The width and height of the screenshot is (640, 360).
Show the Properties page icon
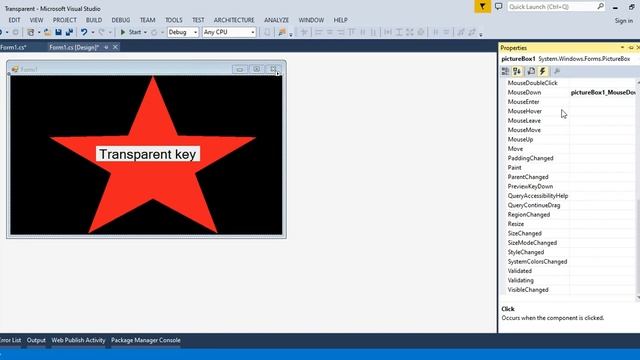[531, 71]
